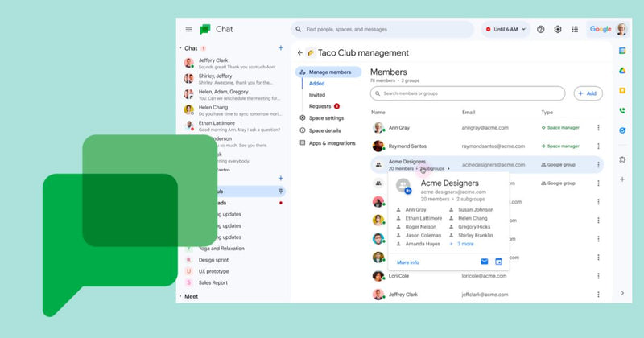The height and width of the screenshot is (338, 644).
Task: Click anngray@acme.com email cell
Action: pos(485,128)
